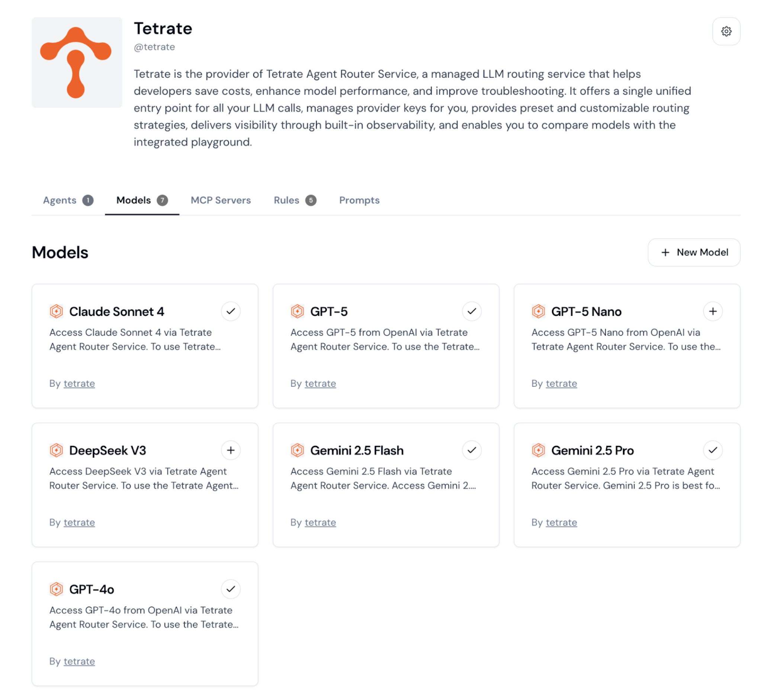
Task: Open the Gemini 2.5 Pro card title
Action: click(592, 450)
